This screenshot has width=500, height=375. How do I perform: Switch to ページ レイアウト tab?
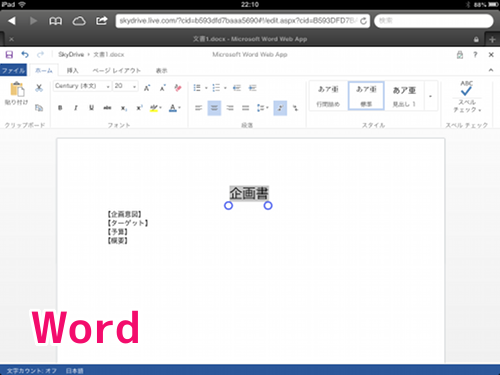click(116, 70)
